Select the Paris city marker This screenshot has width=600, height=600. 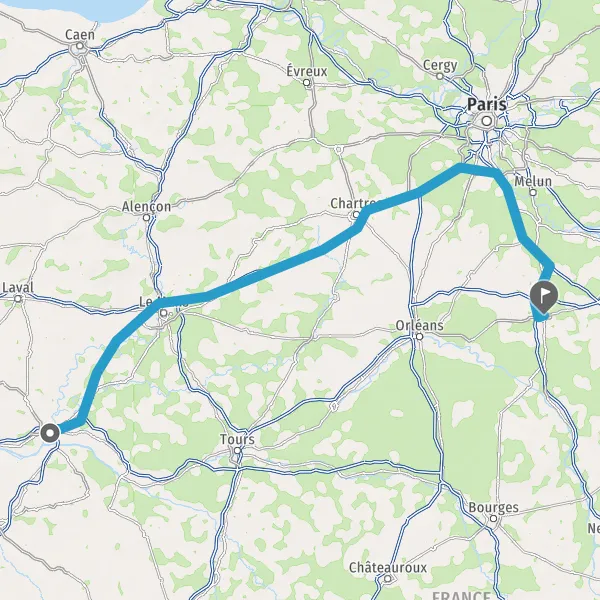click(487, 121)
